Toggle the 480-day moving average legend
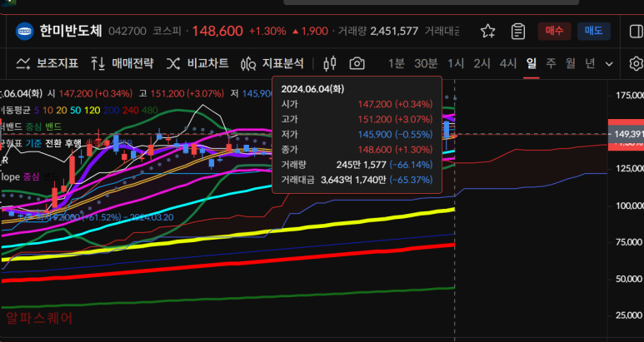644x342 pixels. tap(148, 110)
